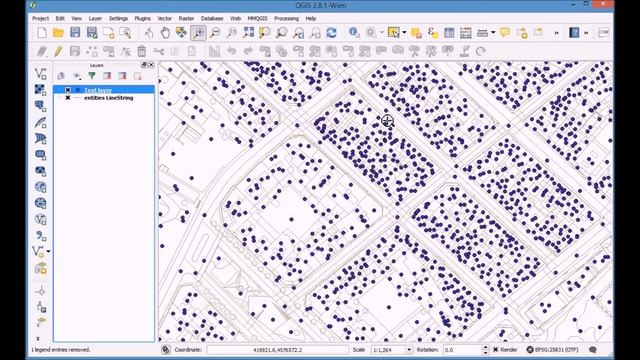
Task: Toggle the Render checkbox
Action: pos(496,350)
